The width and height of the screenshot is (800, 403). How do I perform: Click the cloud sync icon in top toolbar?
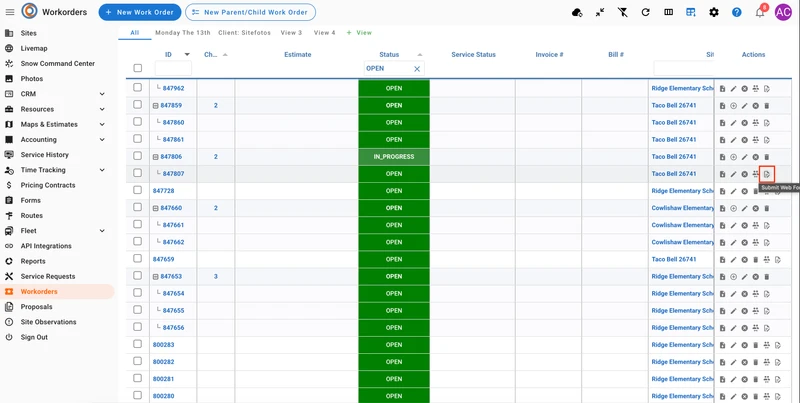[x=577, y=12]
